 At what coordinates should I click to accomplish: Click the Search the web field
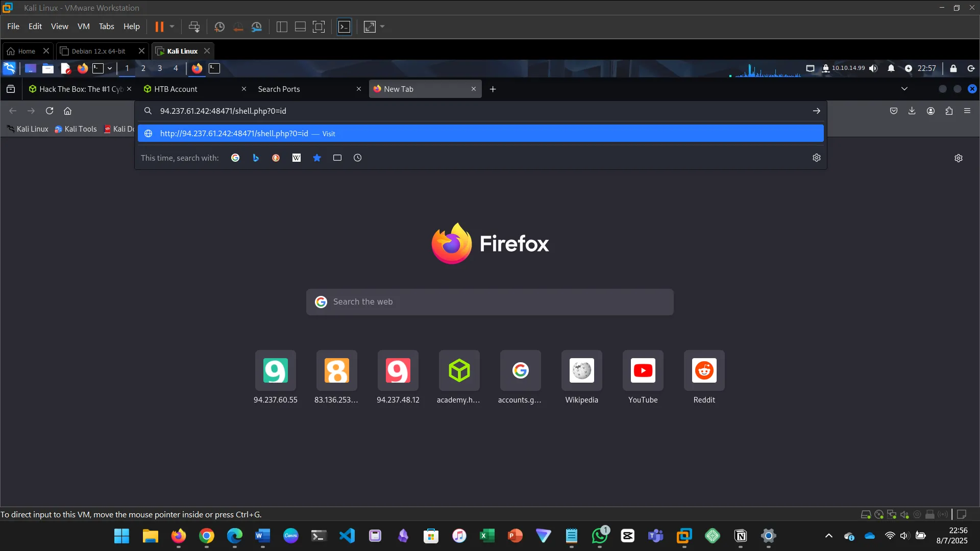point(490,302)
